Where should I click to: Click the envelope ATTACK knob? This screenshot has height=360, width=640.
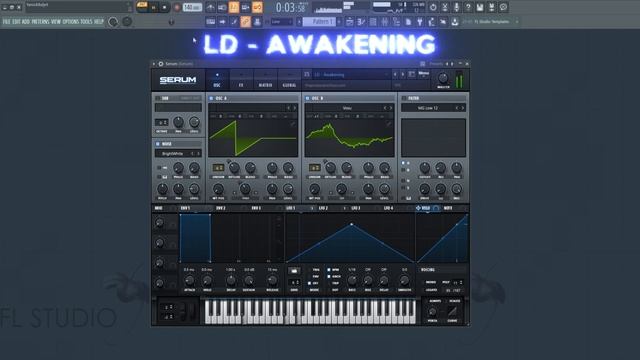tap(189, 280)
